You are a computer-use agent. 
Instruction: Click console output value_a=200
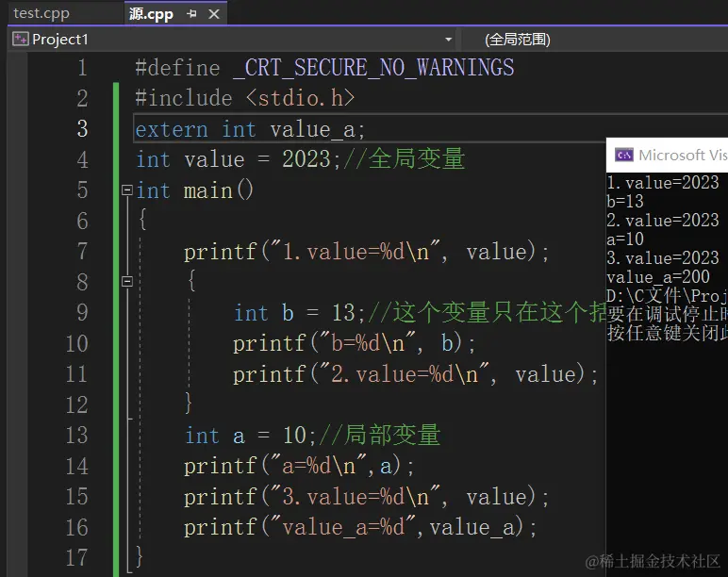point(658,277)
